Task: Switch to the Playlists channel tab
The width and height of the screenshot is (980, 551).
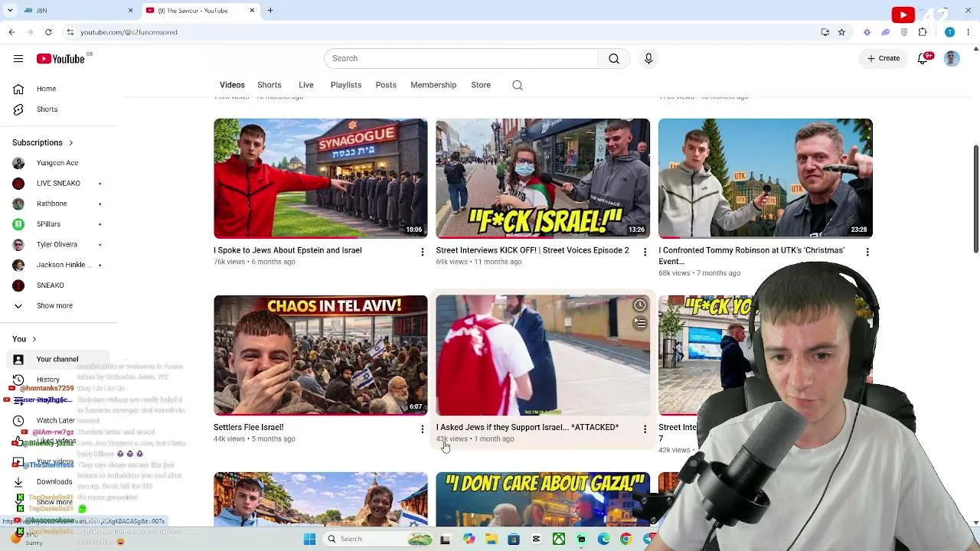Action: tap(346, 85)
